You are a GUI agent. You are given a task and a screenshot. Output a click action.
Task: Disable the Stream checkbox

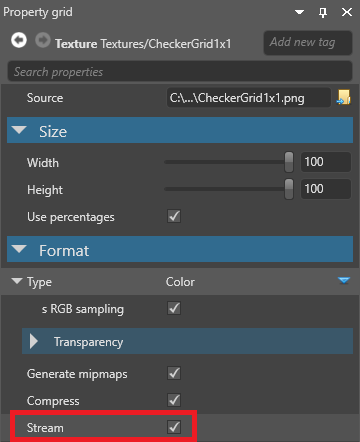(174, 427)
